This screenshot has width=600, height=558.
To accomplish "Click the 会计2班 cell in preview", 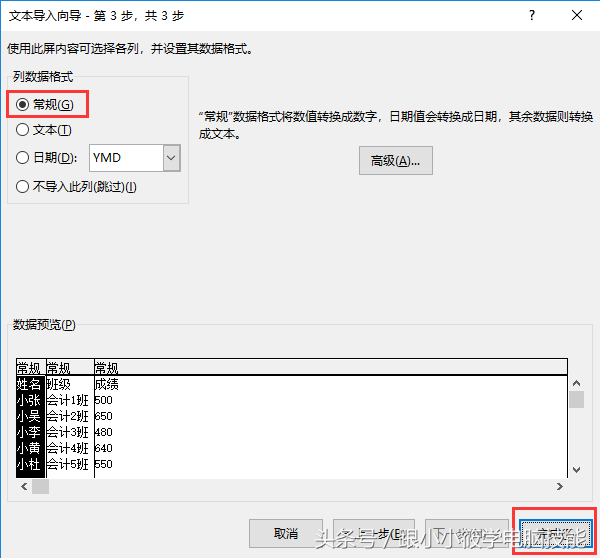I will [x=68, y=416].
